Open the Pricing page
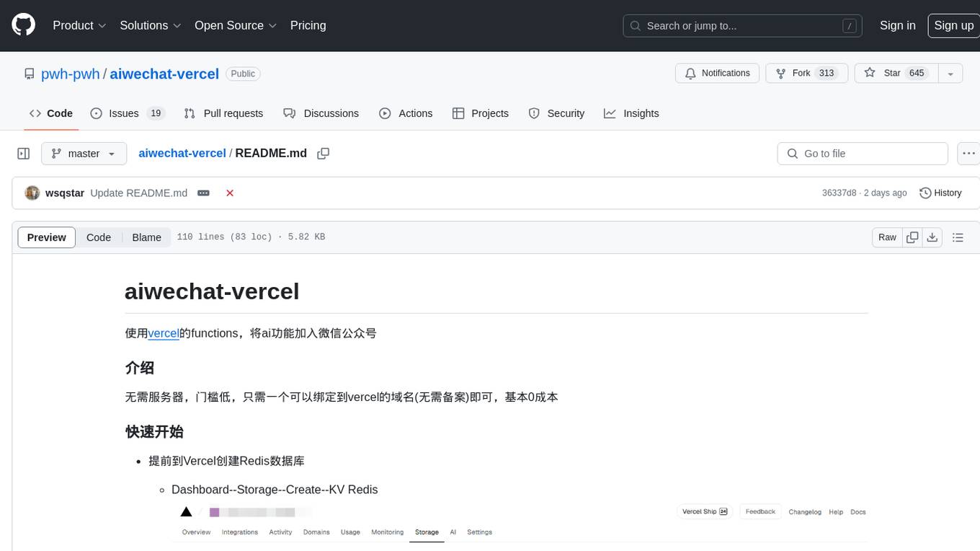Screen dimensions: 980x551 pyautogui.click(x=308, y=25)
